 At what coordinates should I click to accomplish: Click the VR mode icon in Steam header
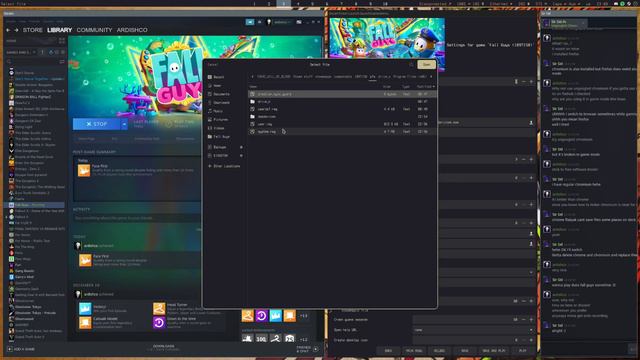[x=299, y=22]
